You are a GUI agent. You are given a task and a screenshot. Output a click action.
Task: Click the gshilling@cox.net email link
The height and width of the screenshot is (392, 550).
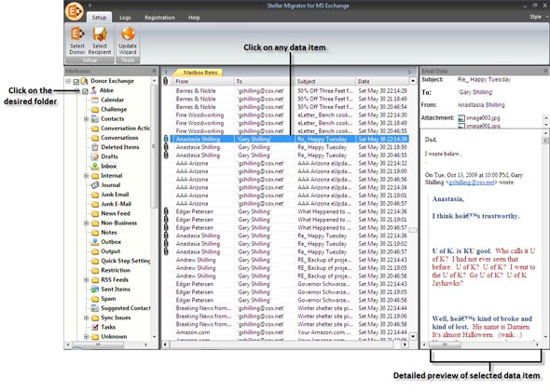pyautogui.click(x=472, y=182)
